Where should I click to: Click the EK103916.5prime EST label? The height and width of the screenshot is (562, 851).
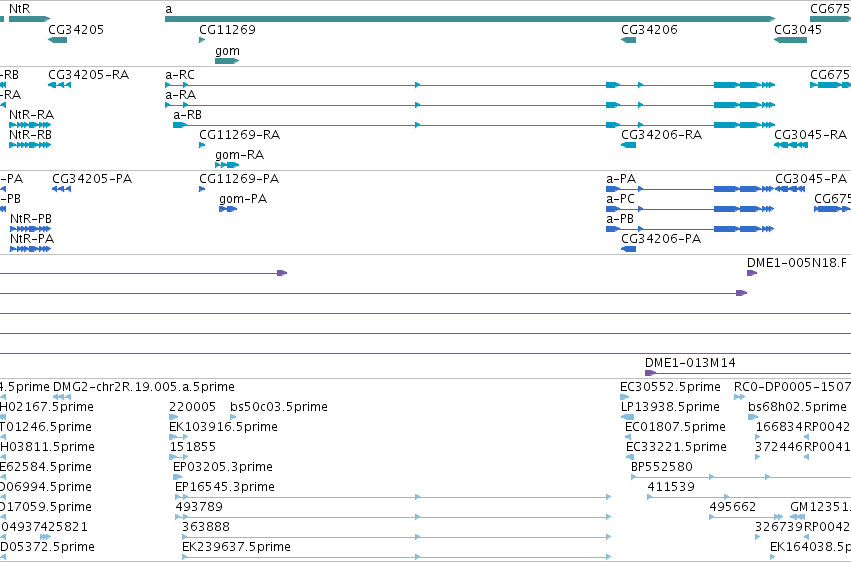224,427
